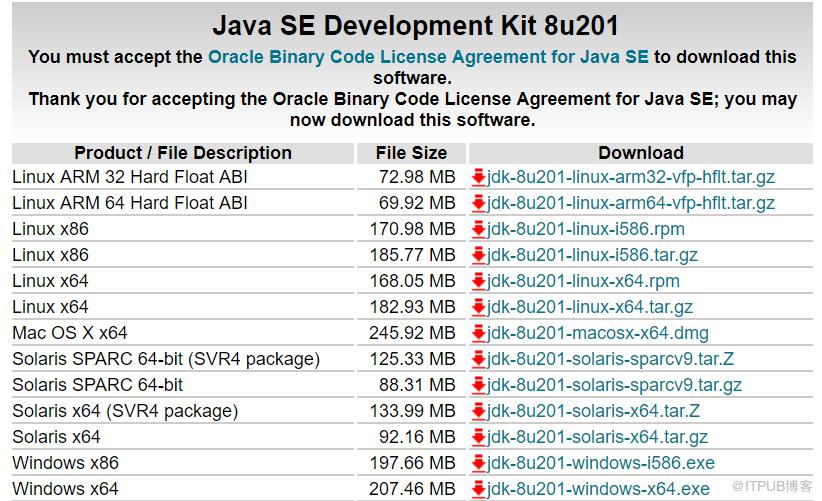Click the Java SE Development Kit 8u201 title

pos(415,25)
